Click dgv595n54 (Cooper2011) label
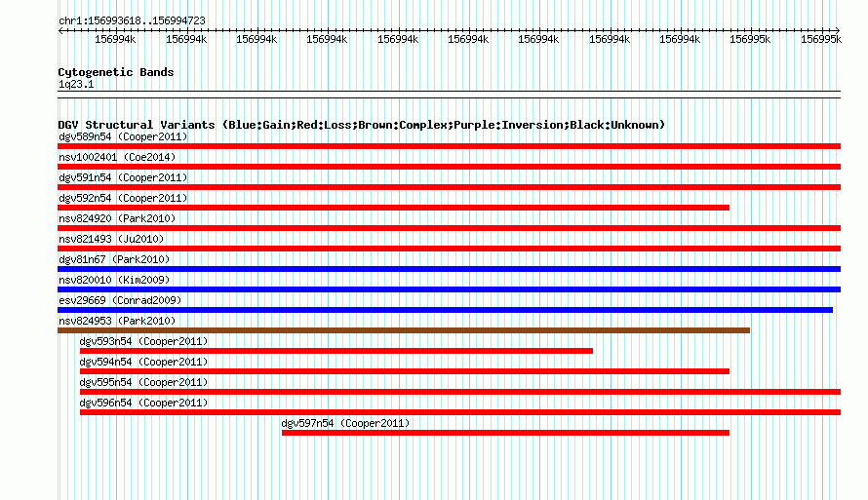Image resolution: width=868 pixels, height=500 pixels. click(143, 382)
